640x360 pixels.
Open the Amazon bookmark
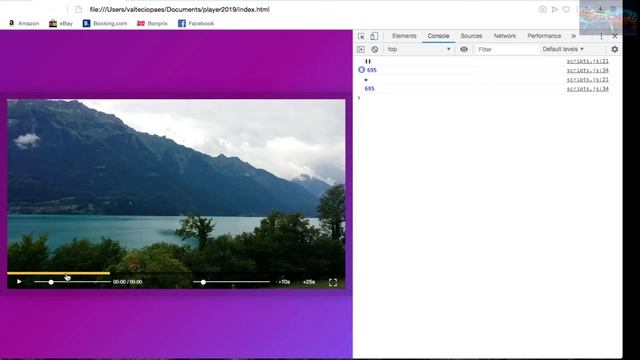point(24,23)
